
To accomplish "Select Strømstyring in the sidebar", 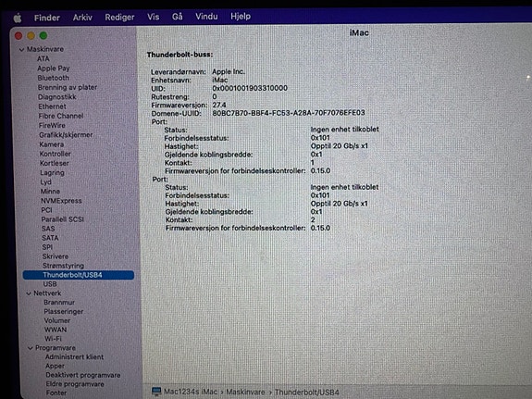I will click(x=63, y=266).
